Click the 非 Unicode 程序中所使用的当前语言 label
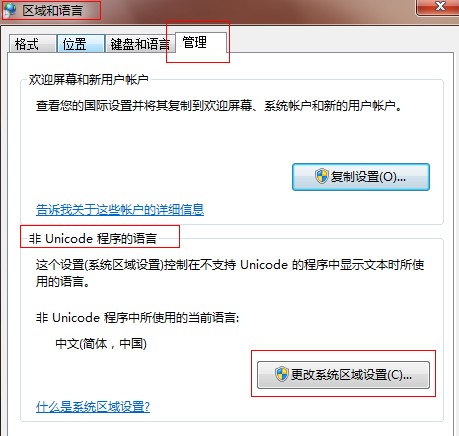Screen dimensions: 459x436 click(x=137, y=317)
